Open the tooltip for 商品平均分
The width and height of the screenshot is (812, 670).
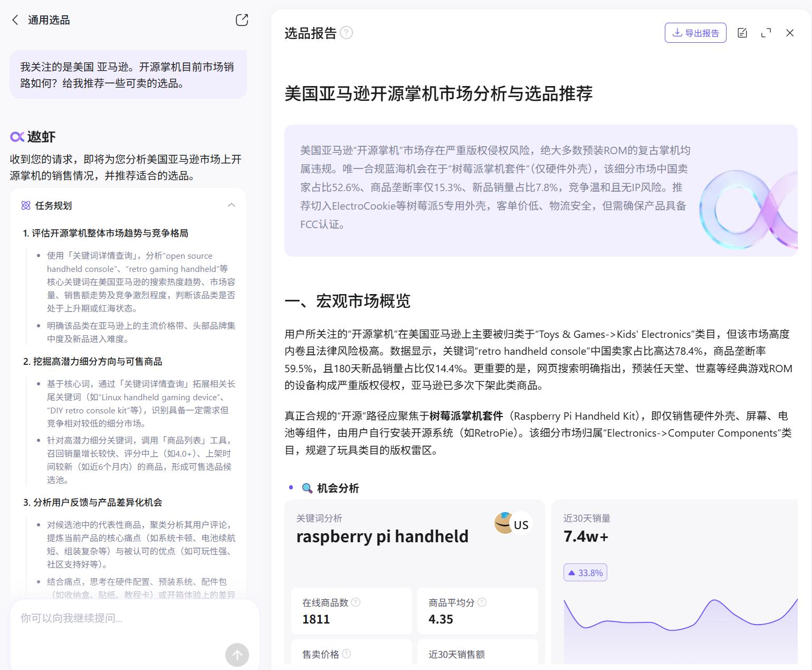click(483, 601)
